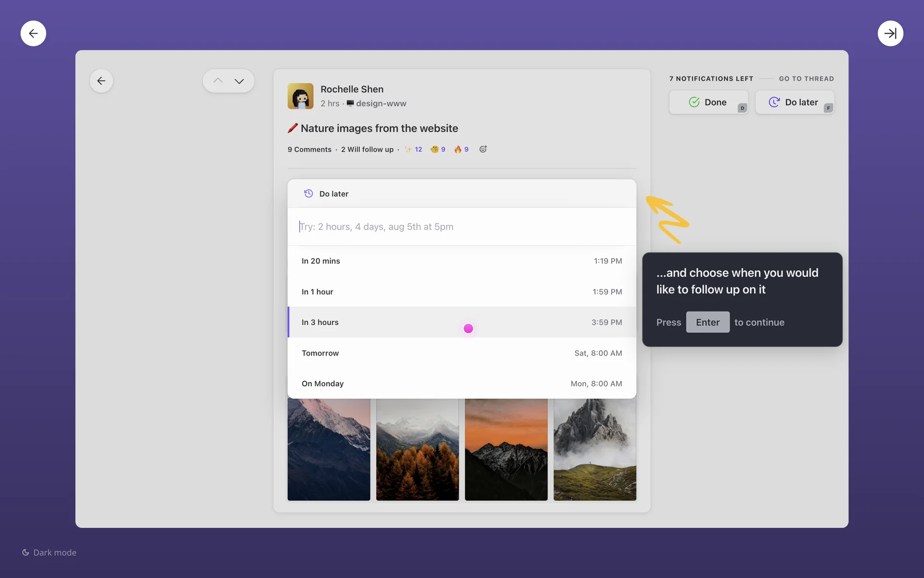Go to next notification with down chevron
924x578 pixels.
239,81
